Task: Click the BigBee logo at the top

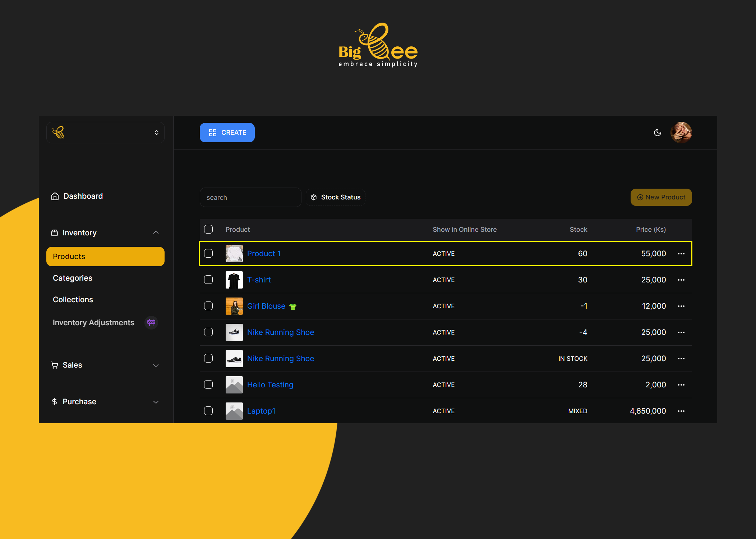Action: coord(378,45)
